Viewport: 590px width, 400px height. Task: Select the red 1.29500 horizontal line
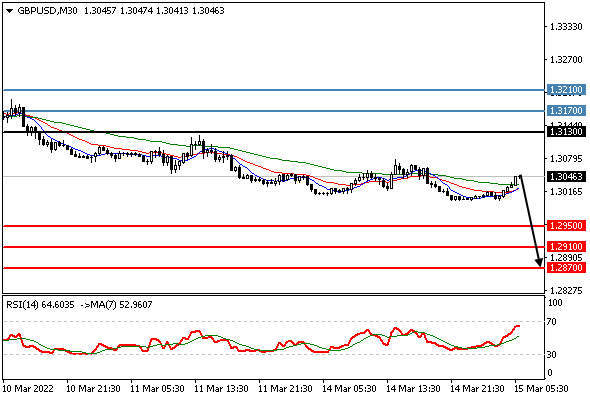coord(274,226)
